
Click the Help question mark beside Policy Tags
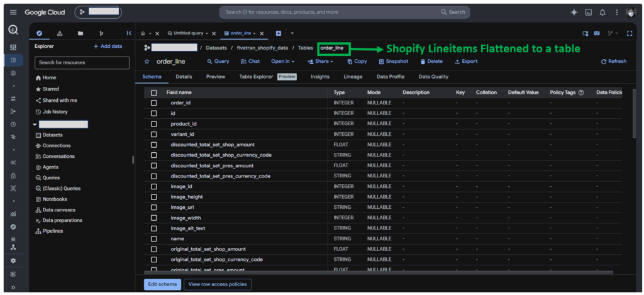[580, 93]
